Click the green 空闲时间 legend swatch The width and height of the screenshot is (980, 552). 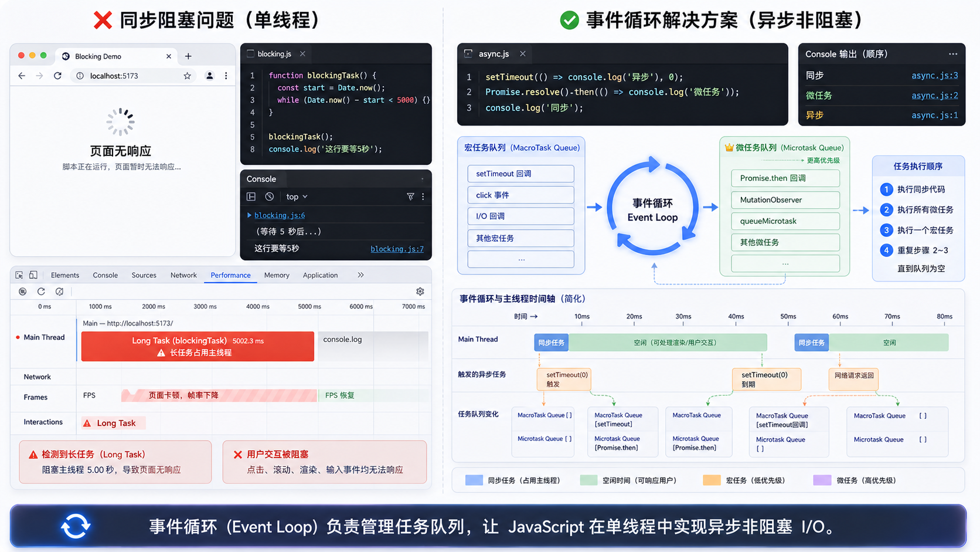point(588,480)
